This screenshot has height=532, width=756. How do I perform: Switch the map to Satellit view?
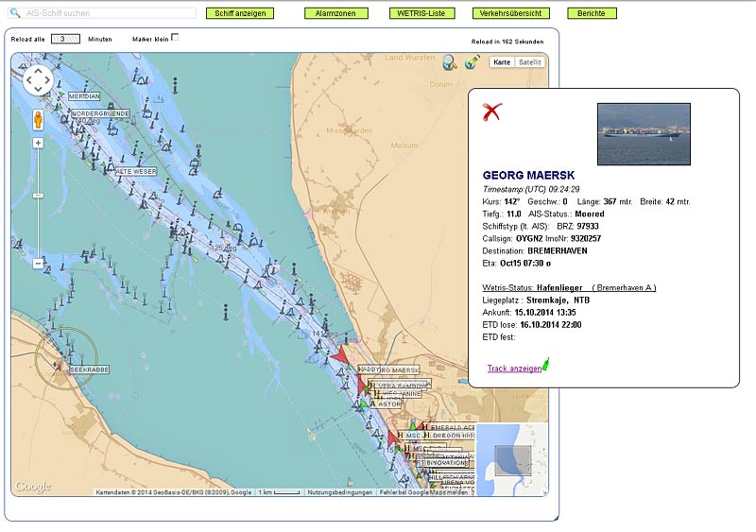(x=529, y=62)
